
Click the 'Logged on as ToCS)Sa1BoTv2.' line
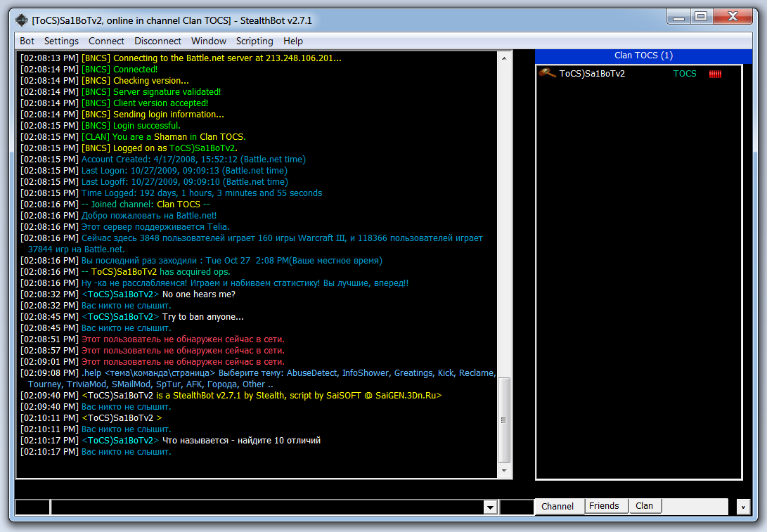129,148
